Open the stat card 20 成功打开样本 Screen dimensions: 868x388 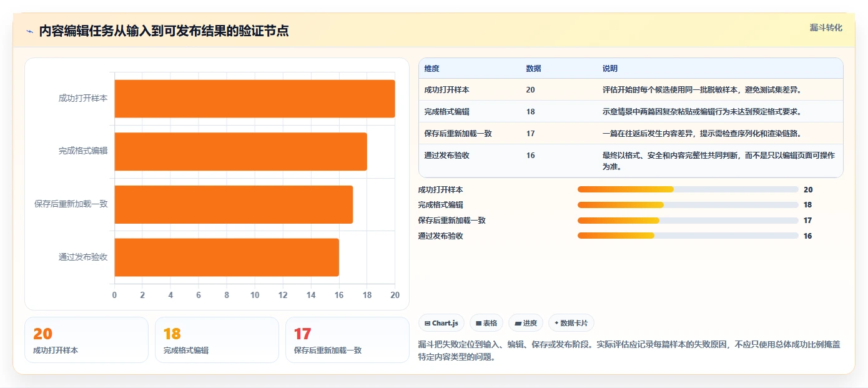click(86, 340)
